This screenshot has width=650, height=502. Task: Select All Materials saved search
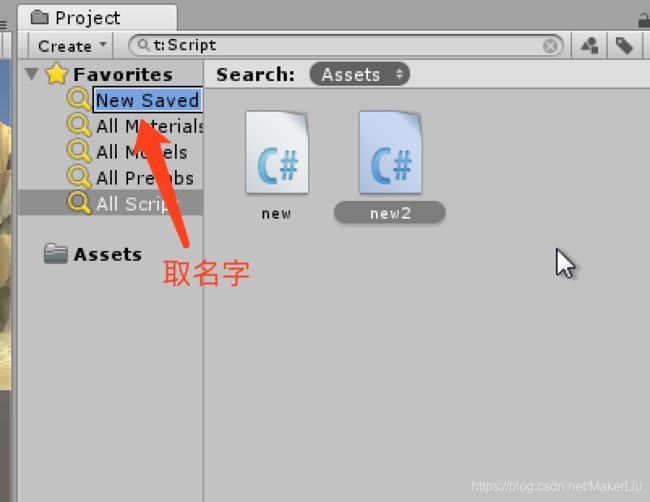click(135, 126)
